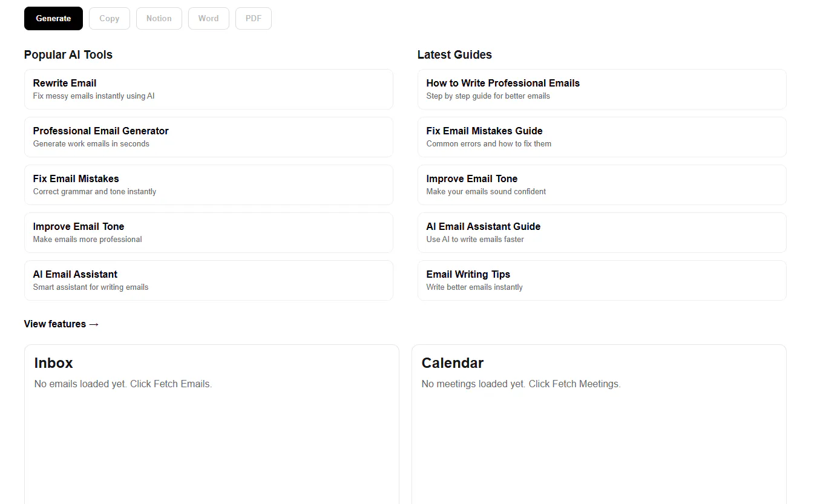823x504 pixels.
Task: Open Improve Email Tone under Latest Guides
Action: click(602, 185)
